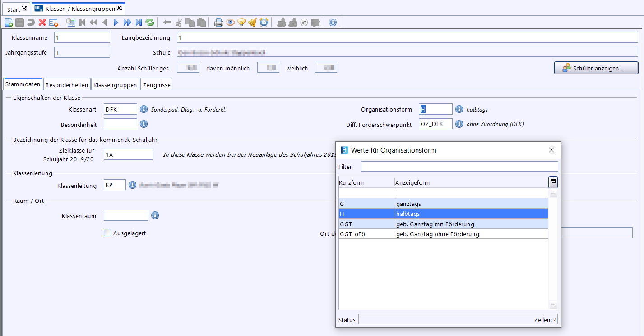This screenshot has height=336, width=644.
Task: Click the Organisationsform field containing H
Action: 436,109
